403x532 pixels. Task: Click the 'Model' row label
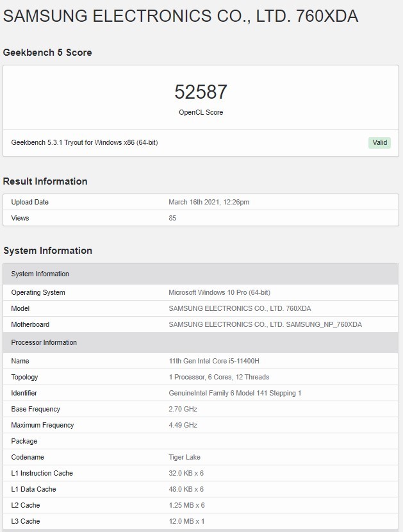click(x=21, y=308)
